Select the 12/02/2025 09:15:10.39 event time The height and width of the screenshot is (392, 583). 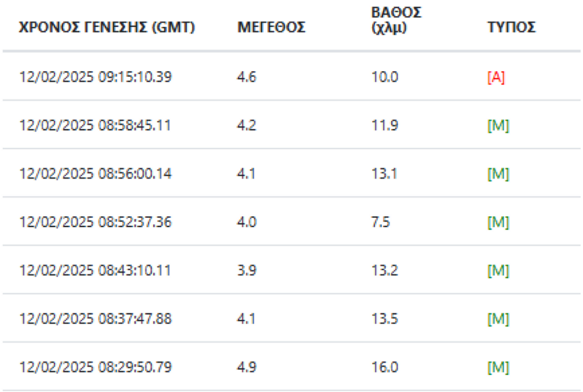click(95, 77)
